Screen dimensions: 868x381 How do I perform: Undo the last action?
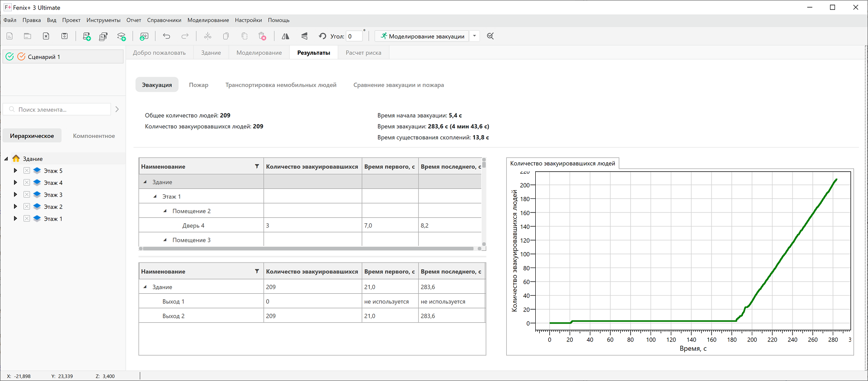click(x=166, y=36)
